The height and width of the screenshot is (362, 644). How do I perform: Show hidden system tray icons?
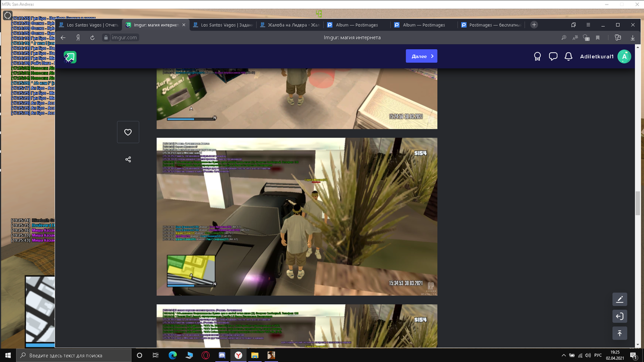pos(564,355)
